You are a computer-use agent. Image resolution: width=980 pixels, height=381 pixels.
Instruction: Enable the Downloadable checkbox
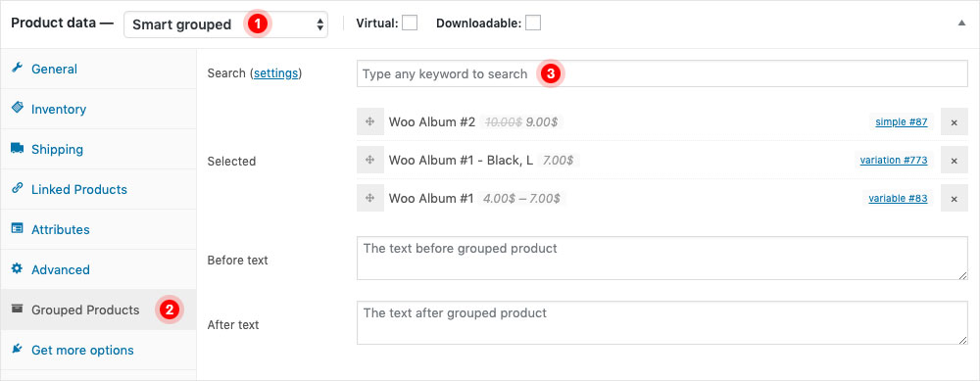click(533, 24)
